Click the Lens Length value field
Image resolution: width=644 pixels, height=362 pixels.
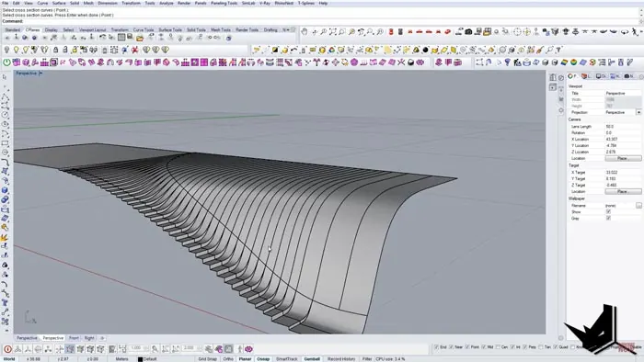[x=623, y=127]
